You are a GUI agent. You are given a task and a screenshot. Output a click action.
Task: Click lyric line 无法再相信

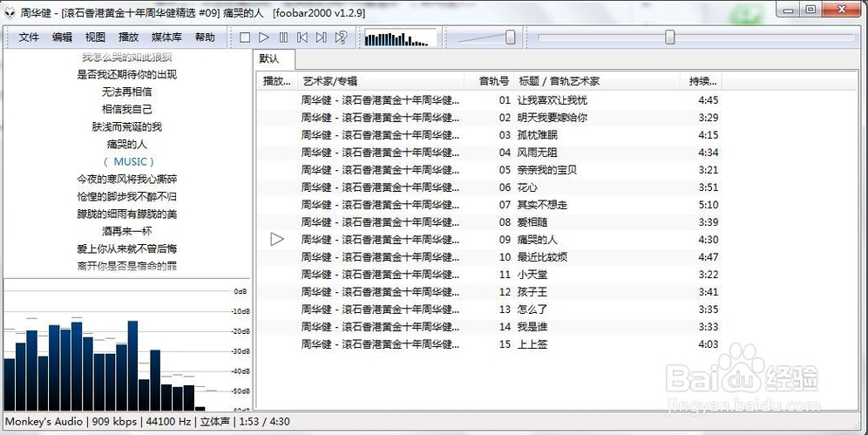pos(126,92)
